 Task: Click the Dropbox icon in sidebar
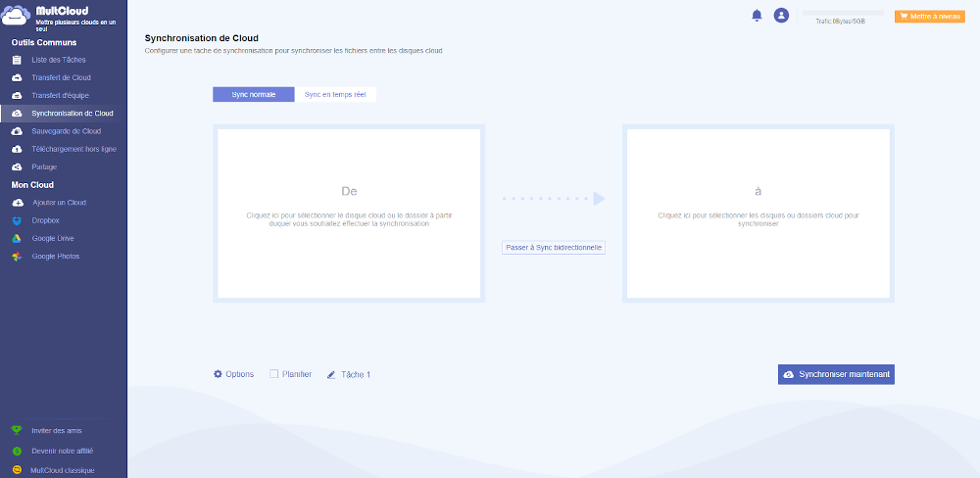[17, 220]
